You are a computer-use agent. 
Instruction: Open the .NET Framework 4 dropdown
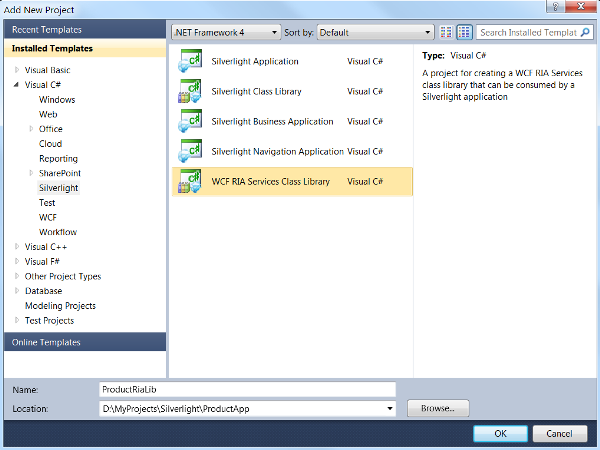pos(226,33)
